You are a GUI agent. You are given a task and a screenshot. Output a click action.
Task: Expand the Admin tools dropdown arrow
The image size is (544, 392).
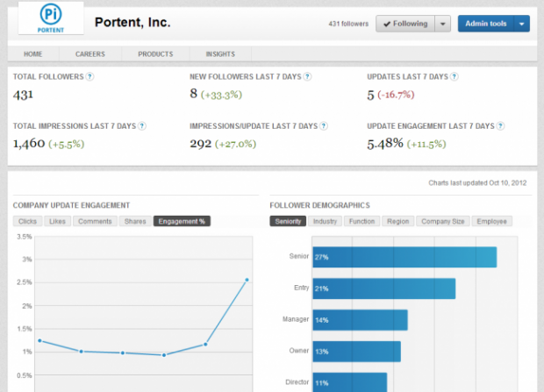point(521,24)
